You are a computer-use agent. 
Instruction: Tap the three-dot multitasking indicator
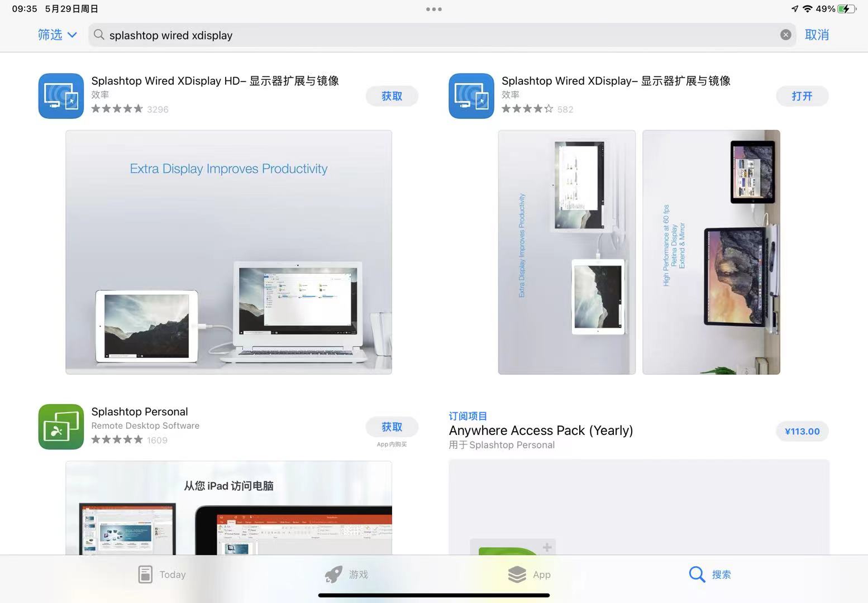coord(434,9)
